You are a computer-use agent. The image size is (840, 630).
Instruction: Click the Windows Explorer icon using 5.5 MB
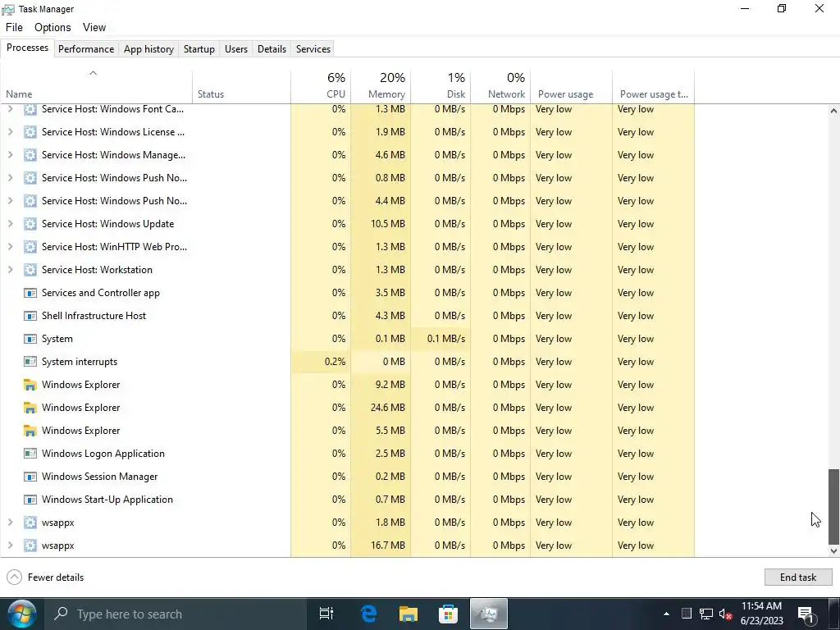pos(30,431)
